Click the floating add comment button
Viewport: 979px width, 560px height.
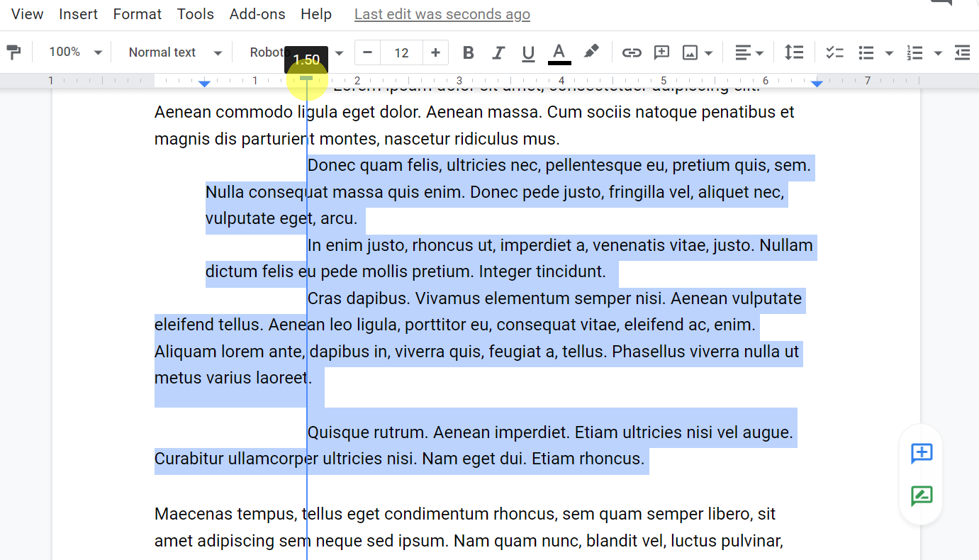[x=922, y=453]
